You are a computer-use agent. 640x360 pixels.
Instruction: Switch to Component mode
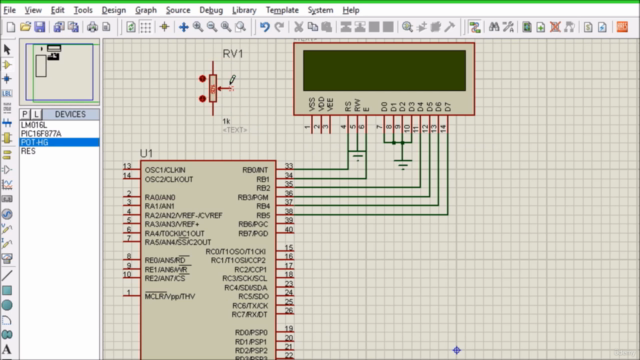click(x=7, y=64)
